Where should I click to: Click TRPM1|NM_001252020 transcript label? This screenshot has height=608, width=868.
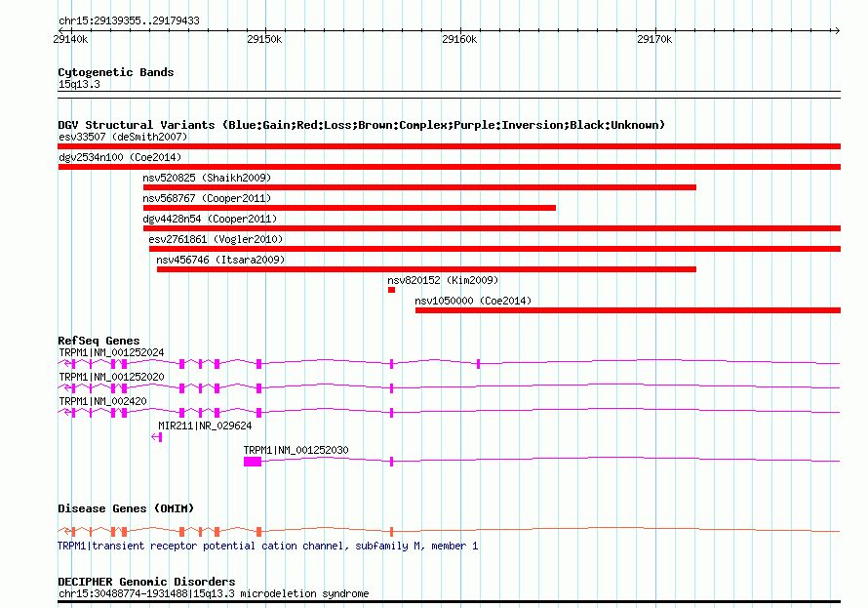point(111,377)
